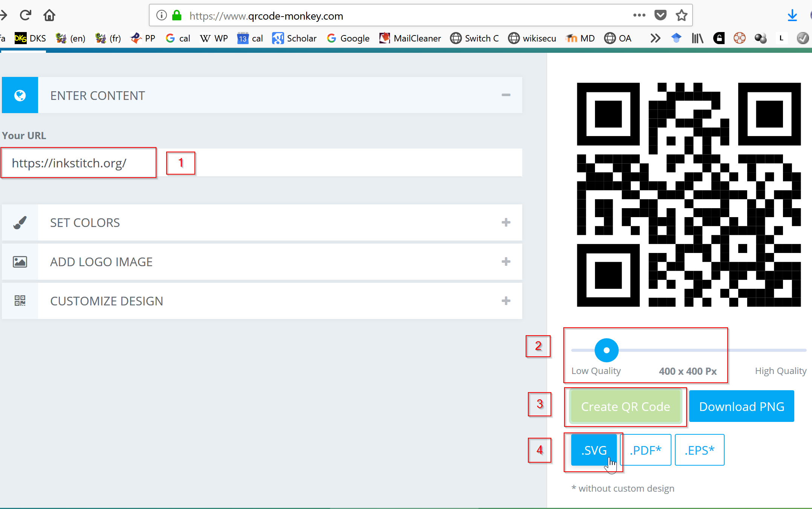The width and height of the screenshot is (812, 509).
Task: Expand the ADD LOGO IMAGE section
Action: tap(506, 262)
